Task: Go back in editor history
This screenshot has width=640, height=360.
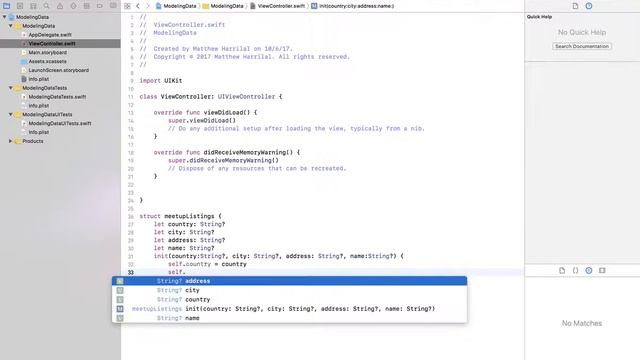Action: [x=138, y=6]
